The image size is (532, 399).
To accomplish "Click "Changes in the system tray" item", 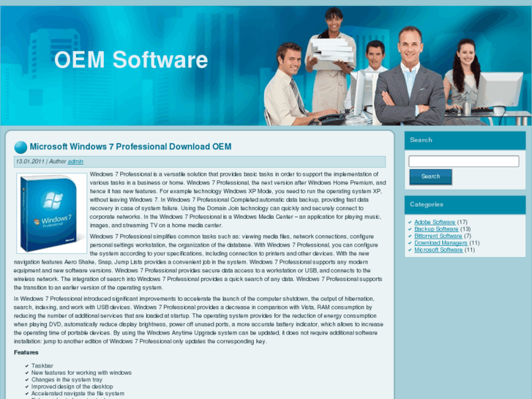I will click(x=67, y=380).
